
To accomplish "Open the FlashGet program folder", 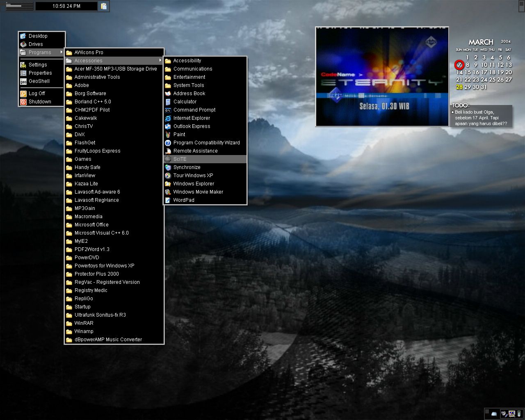I will (x=114, y=143).
